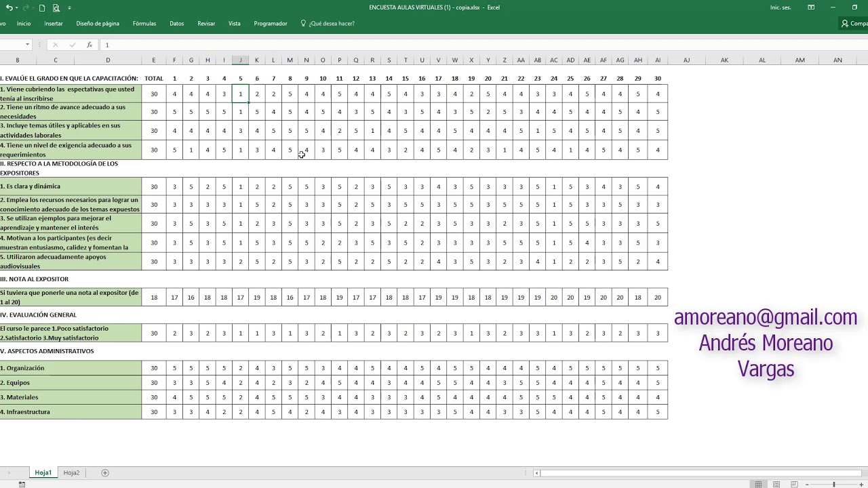The image size is (868, 488).
Task: Switch to the Hoja1 sheet tab
Action: click(43, 472)
